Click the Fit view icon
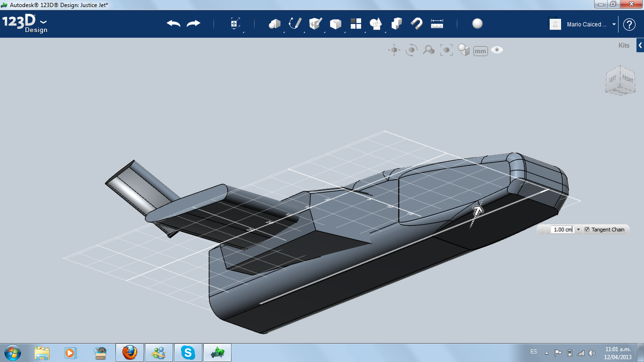The width and height of the screenshot is (644, 362). 446,50
